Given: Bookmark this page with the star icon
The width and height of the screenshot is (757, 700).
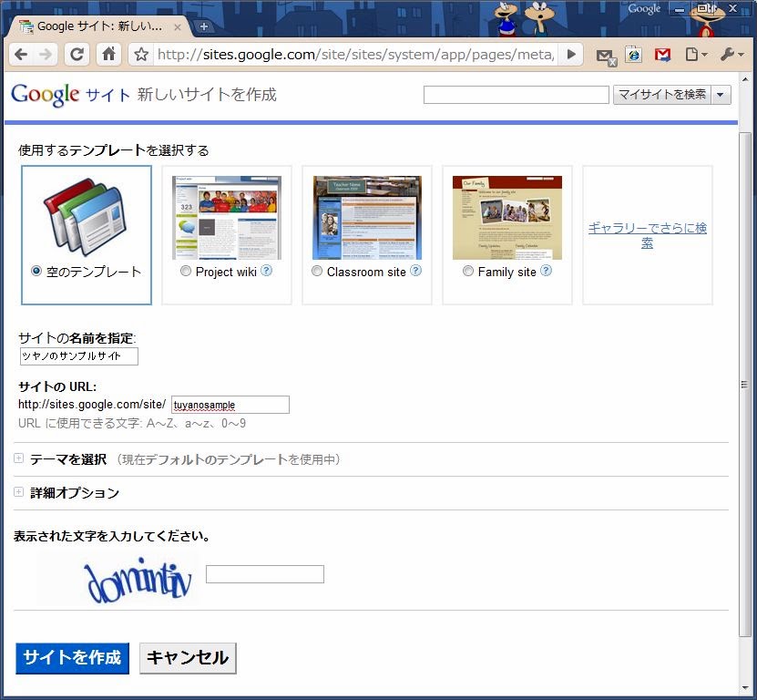Looking at the screenshot, I should pyautogui.click(x=141, y=55).
